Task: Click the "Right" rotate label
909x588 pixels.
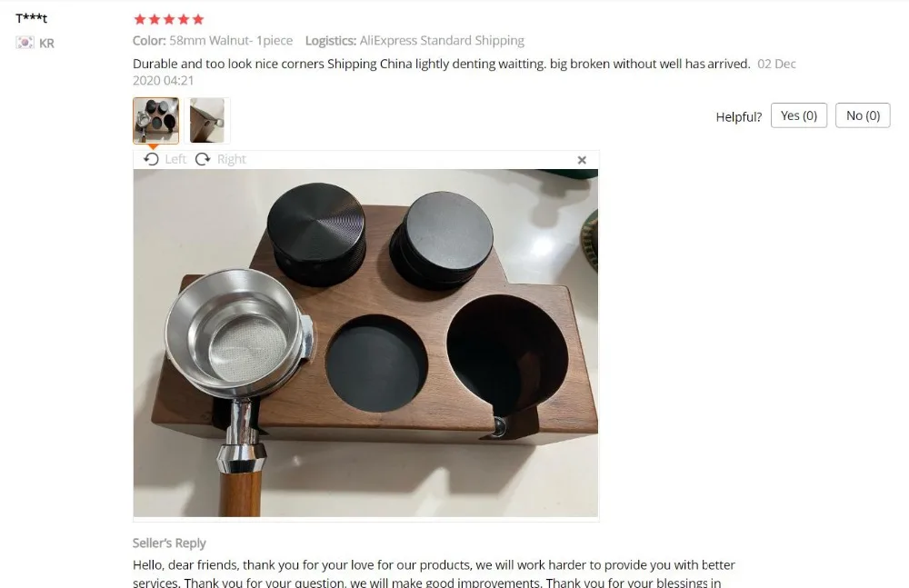Action: [231, 159]
